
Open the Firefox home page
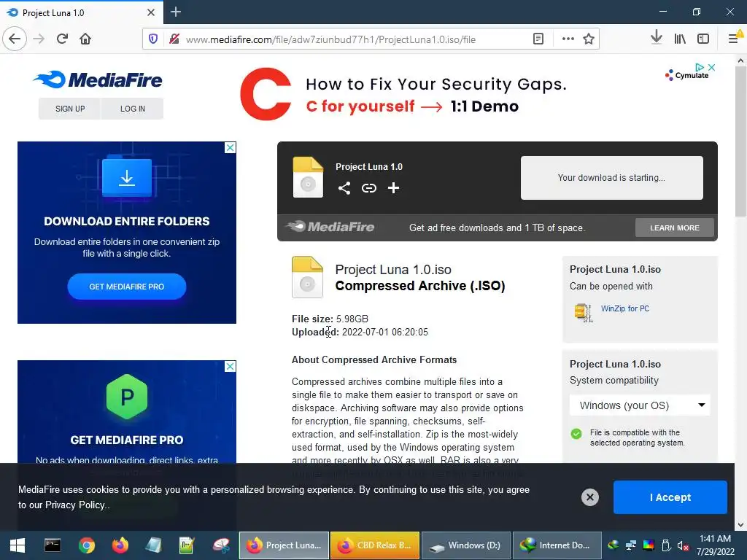(x=85, y=39)
